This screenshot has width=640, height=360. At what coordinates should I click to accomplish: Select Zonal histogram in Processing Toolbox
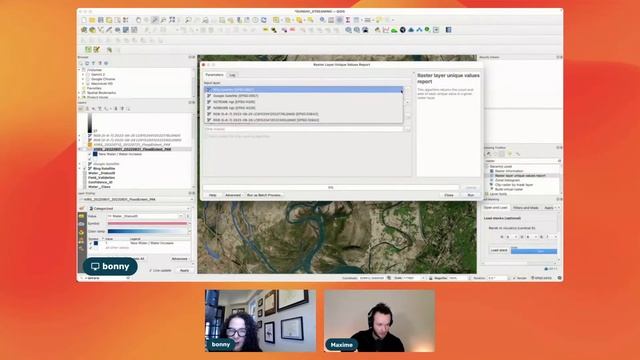coord(507,180)
